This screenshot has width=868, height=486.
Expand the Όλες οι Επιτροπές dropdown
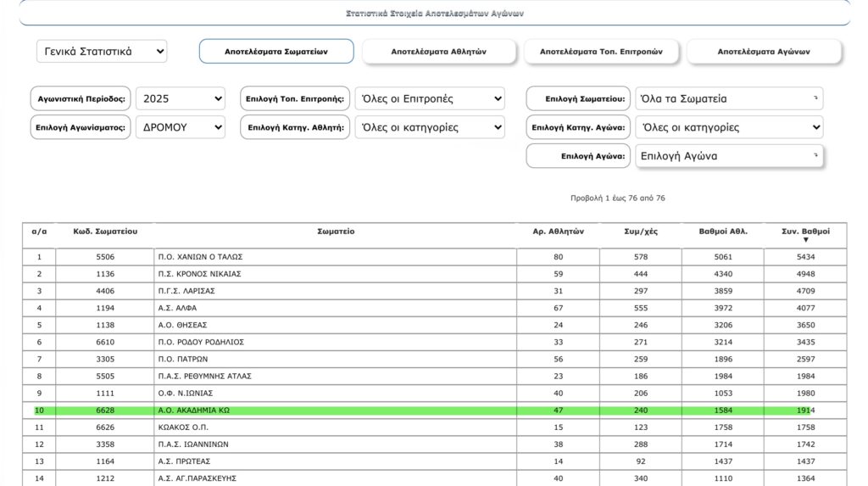tap(430, 99)
